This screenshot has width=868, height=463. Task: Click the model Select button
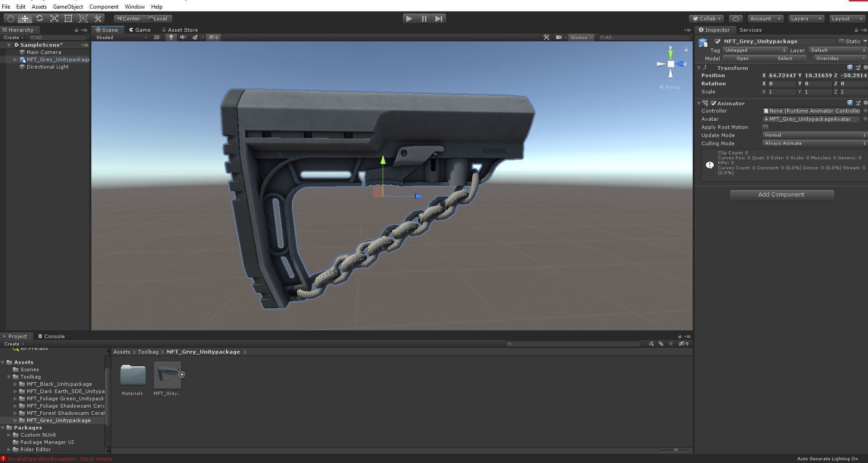[785, 59]
